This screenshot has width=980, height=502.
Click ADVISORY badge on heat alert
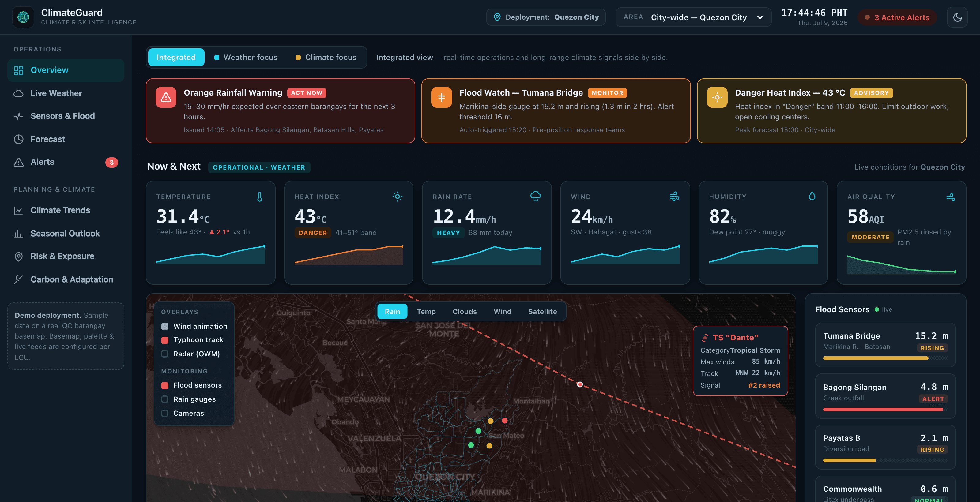(x=871, y=93)
